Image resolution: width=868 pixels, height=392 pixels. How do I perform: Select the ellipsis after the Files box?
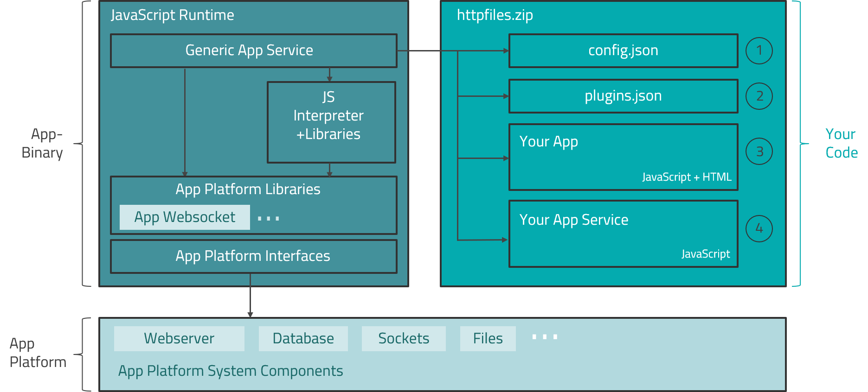[x=545, y=337]
